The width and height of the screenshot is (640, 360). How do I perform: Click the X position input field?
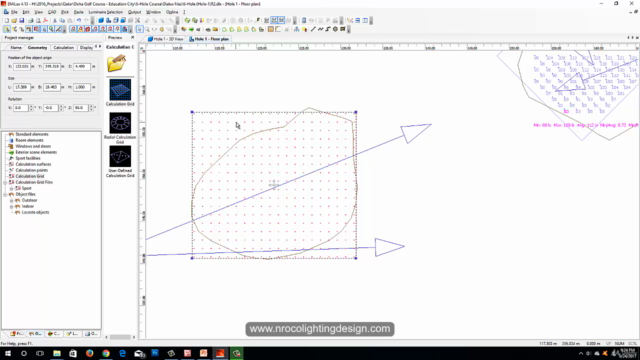[22, 67]
